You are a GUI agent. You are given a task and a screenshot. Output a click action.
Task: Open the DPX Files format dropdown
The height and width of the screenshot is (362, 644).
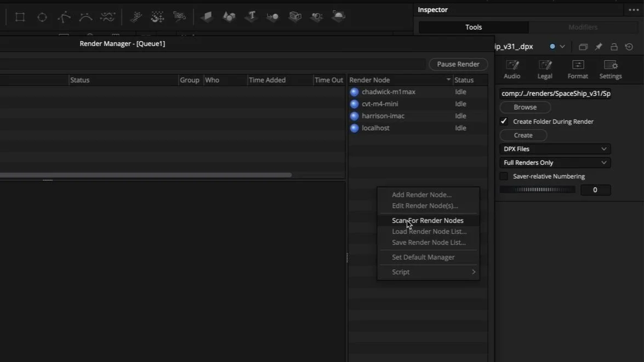(x=555, y=148)
